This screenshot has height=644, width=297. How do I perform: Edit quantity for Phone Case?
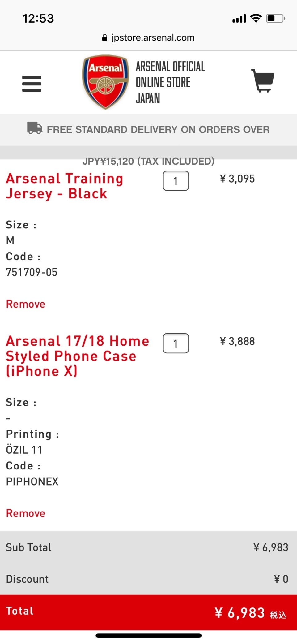[x=176, y=343]
